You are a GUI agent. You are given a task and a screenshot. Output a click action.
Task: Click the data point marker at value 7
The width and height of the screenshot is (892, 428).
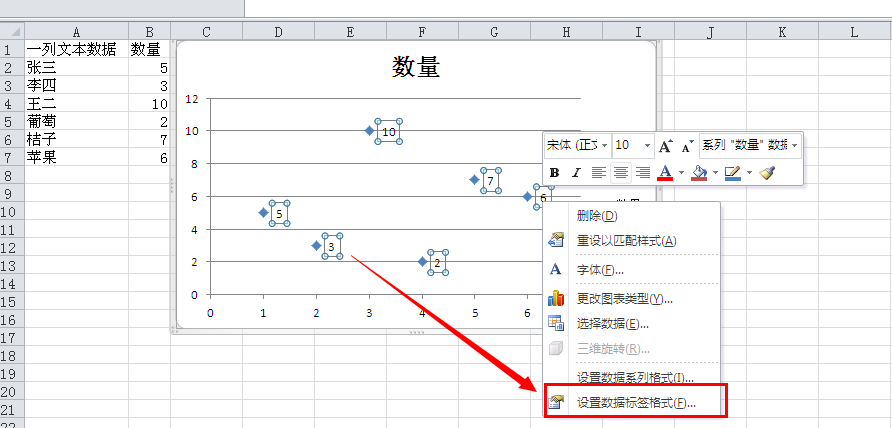[x=475, y=180]
